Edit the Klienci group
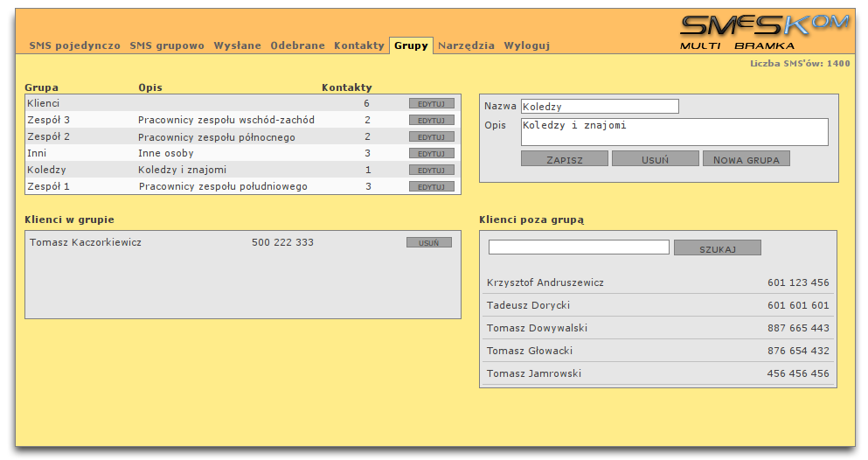Image resolution: width=868 pixels, height=460 pixels. [431, 103]
